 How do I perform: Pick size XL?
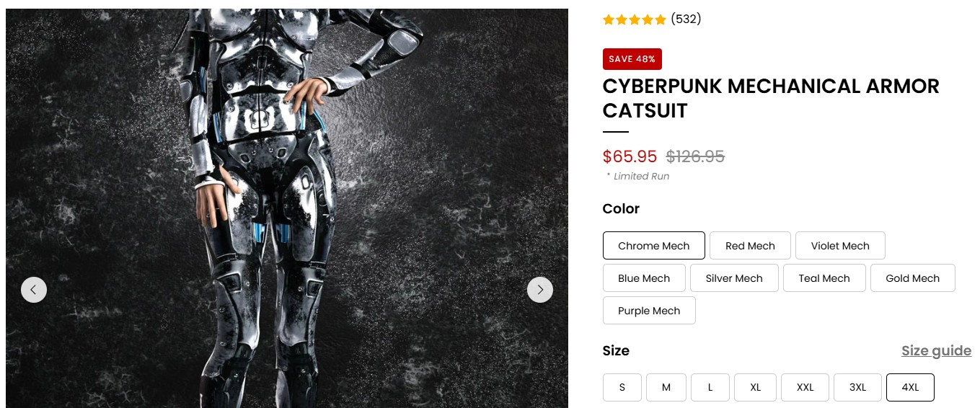[x=756, y=387]
